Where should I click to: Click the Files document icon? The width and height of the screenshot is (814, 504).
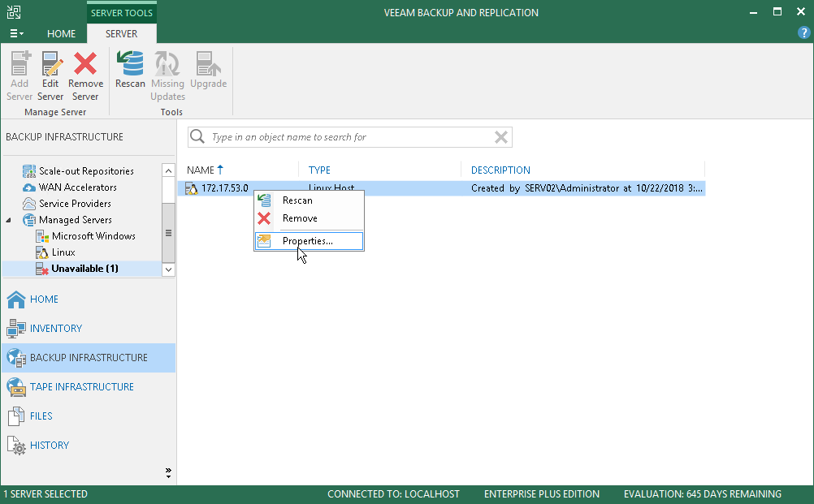pyautogui.click(x=16, y=416)
